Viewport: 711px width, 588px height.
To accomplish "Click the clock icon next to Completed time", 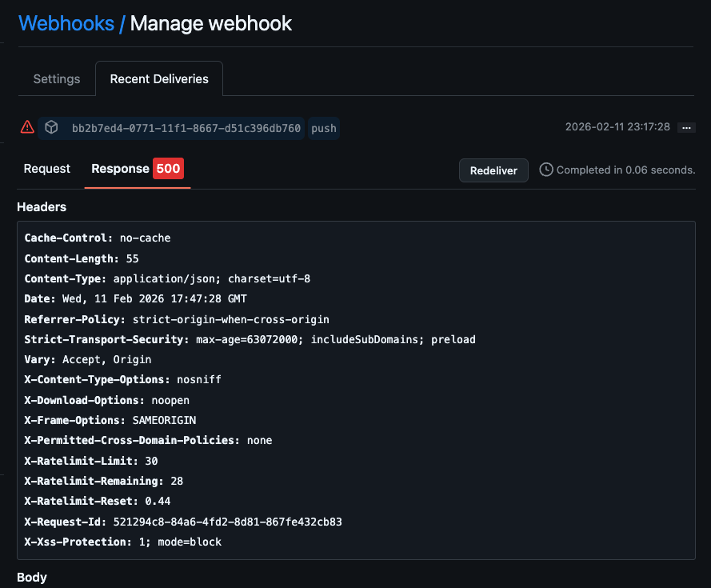I will pos(546,170).
